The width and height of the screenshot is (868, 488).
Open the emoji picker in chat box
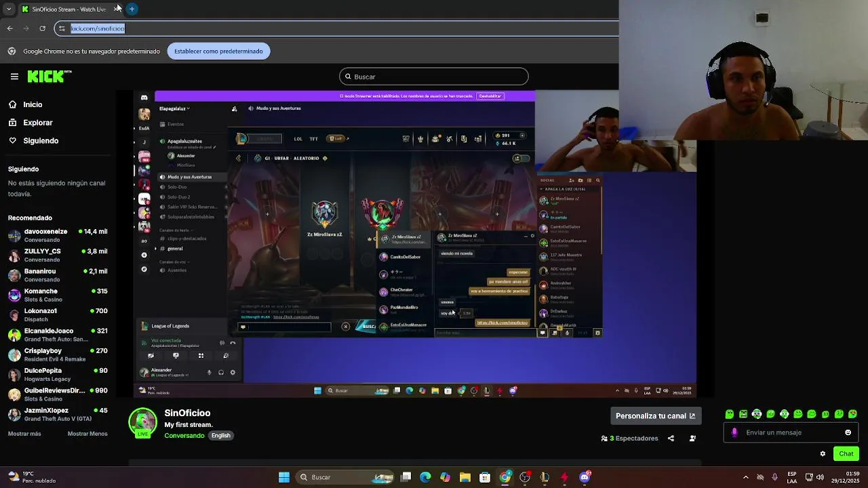click(x=848, y=432)
